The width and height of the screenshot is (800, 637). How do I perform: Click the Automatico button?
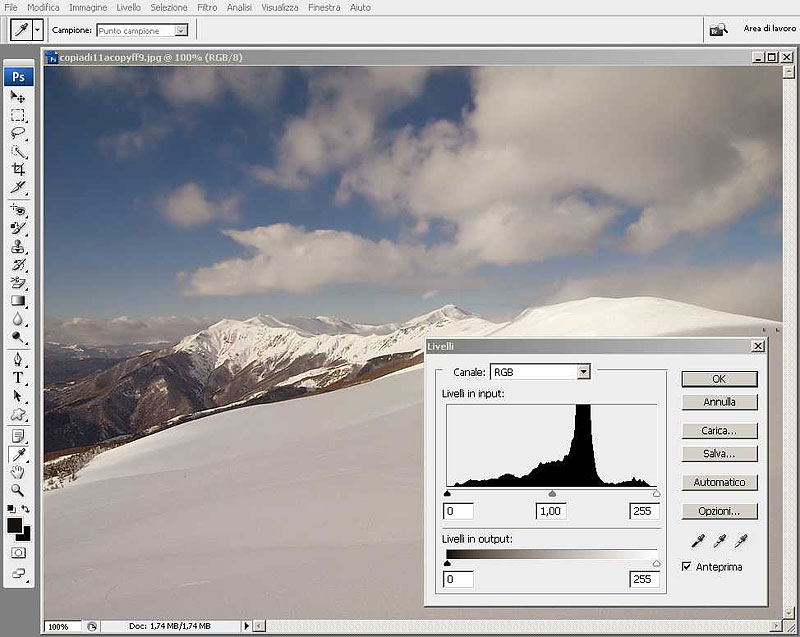(x=719, y=482)
